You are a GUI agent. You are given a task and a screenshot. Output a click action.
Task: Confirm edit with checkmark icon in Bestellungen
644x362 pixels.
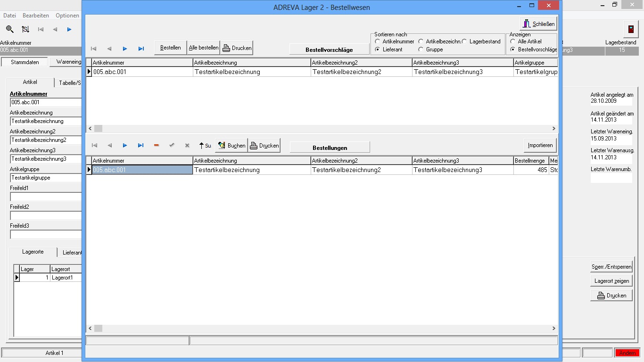click(172, 146)
